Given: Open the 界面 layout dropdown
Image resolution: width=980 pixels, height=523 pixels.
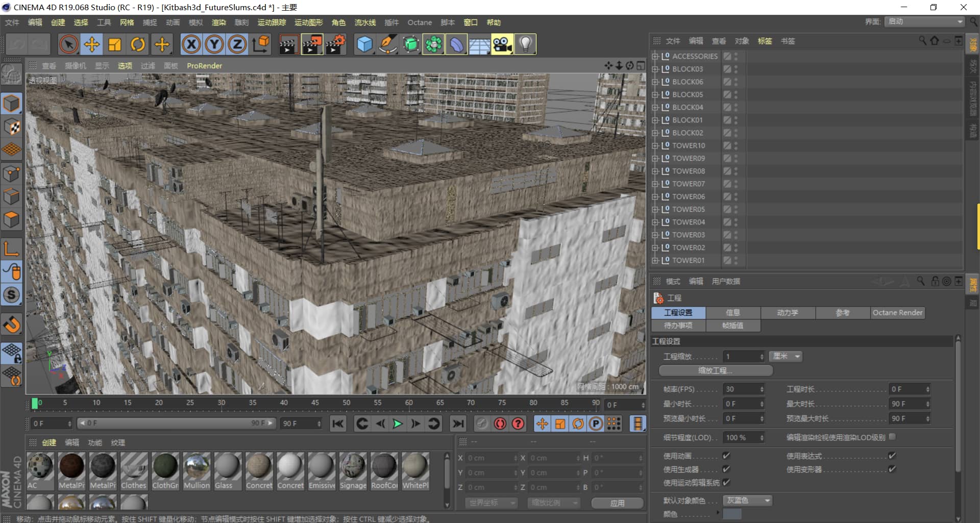Looking at the screenshot, I should [x=924, y=21].
